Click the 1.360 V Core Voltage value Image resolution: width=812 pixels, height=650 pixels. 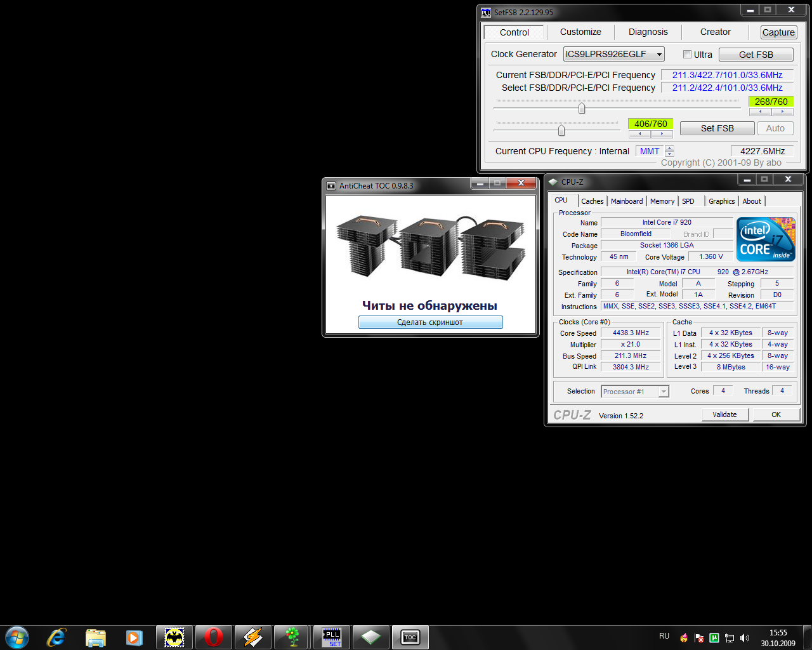point(710,256)
